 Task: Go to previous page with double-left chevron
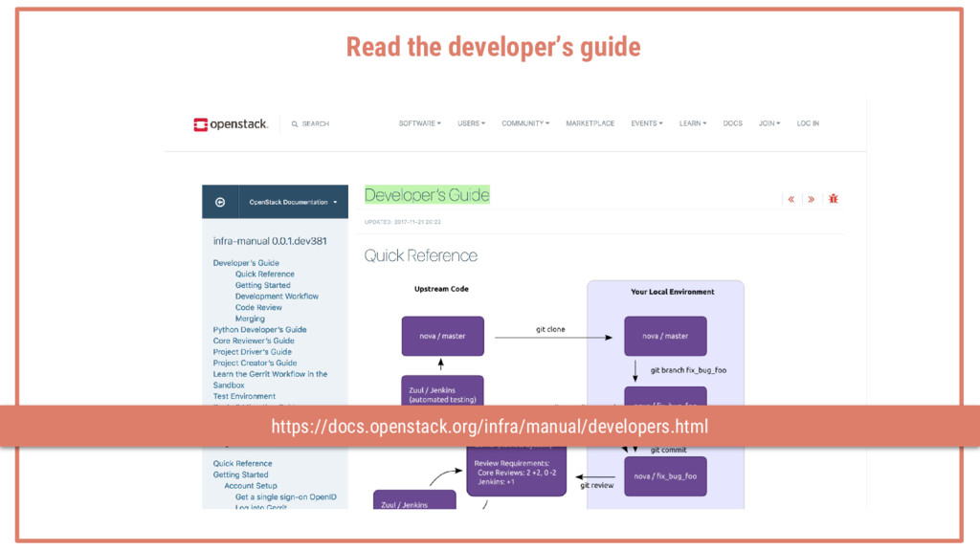(x=791, y=199)
